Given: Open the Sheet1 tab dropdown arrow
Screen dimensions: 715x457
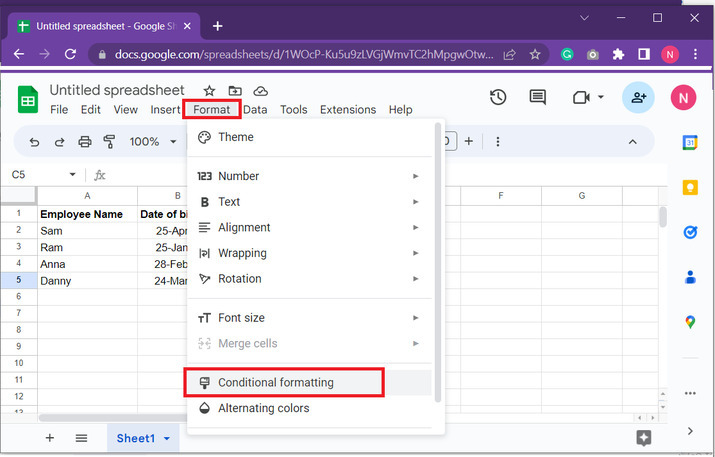Looking at the screenshot, I should [167, 439].
